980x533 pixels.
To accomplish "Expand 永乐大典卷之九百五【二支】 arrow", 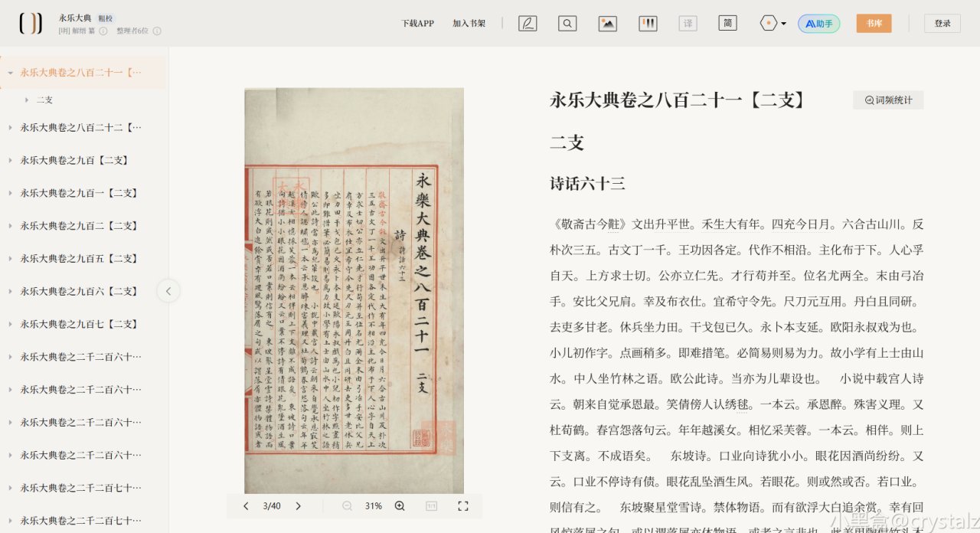I will [x=10, y=259].
